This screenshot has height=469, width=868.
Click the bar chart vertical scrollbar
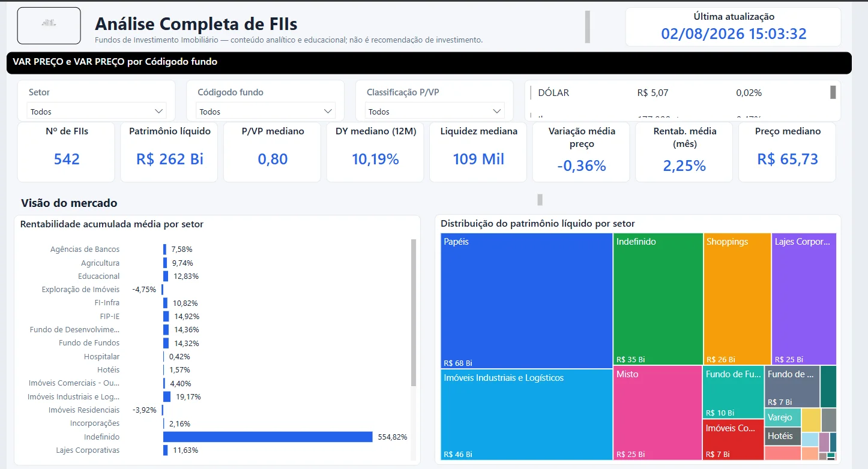tap(414, 312)
